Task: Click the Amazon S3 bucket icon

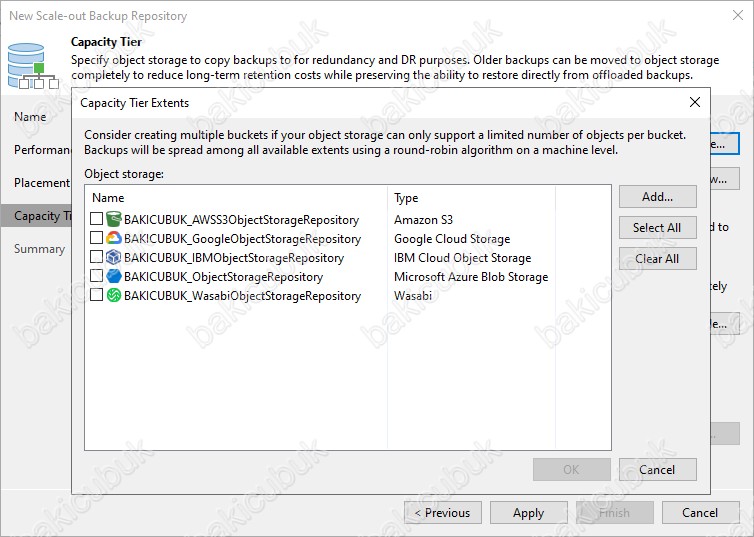Action: (114, 219)
